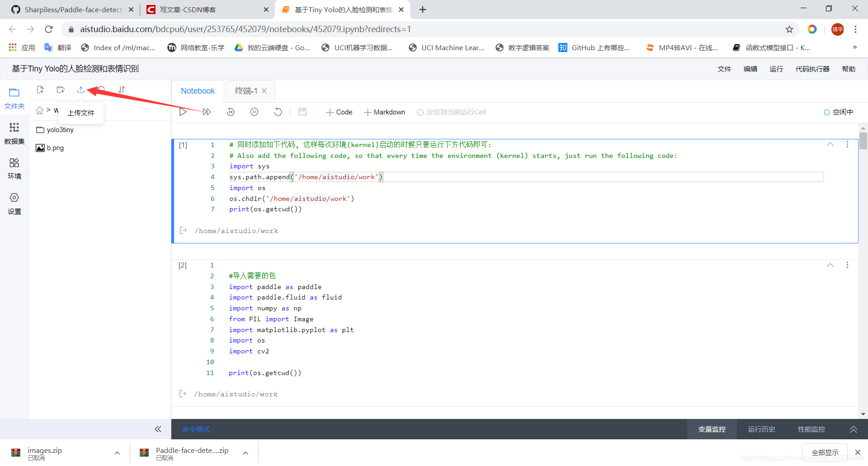Viewport: 868px width, 466px height.
Task: Click into the sys.path.append code line
Action: pyautogui.click(x=526, y=177)
